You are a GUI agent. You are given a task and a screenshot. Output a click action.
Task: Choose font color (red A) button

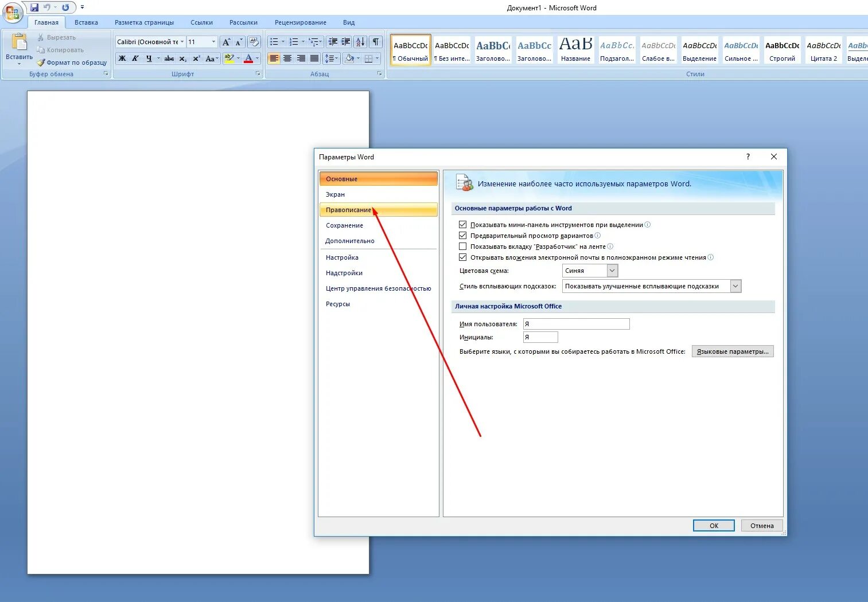coord(248,58)
